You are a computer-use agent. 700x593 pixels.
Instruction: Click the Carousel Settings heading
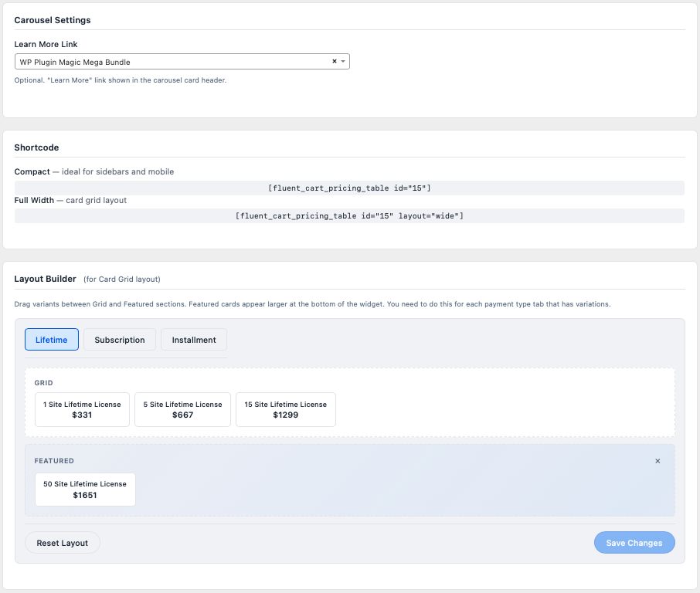point(53,20)
